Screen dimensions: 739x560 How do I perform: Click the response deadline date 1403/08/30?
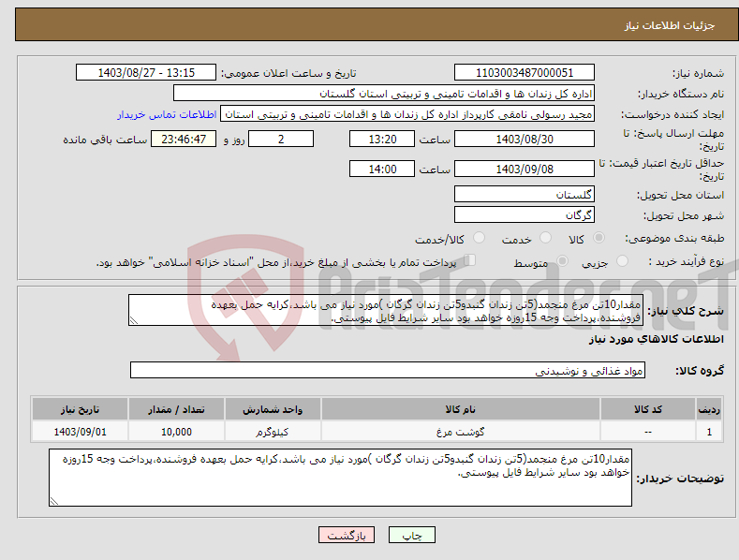[x=525, y=139]
